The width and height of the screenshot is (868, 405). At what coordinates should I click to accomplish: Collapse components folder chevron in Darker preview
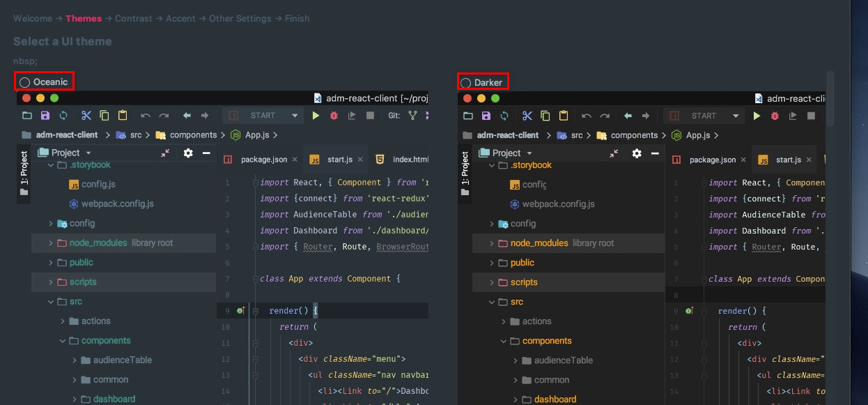click(504, 341)
